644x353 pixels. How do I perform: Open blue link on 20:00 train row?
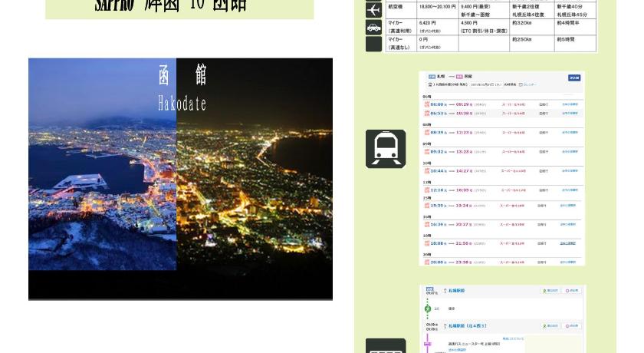pos(568,262)
